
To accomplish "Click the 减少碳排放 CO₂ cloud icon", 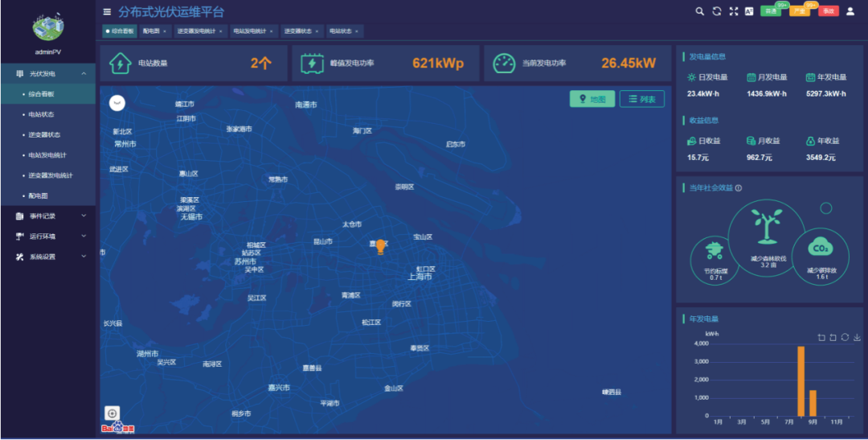I will click(x=821, y=248).
